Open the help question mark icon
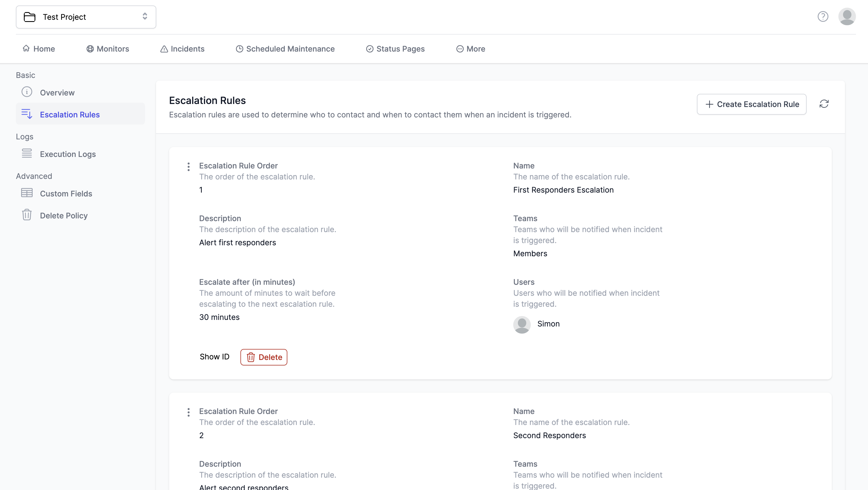 pos(822,16)
